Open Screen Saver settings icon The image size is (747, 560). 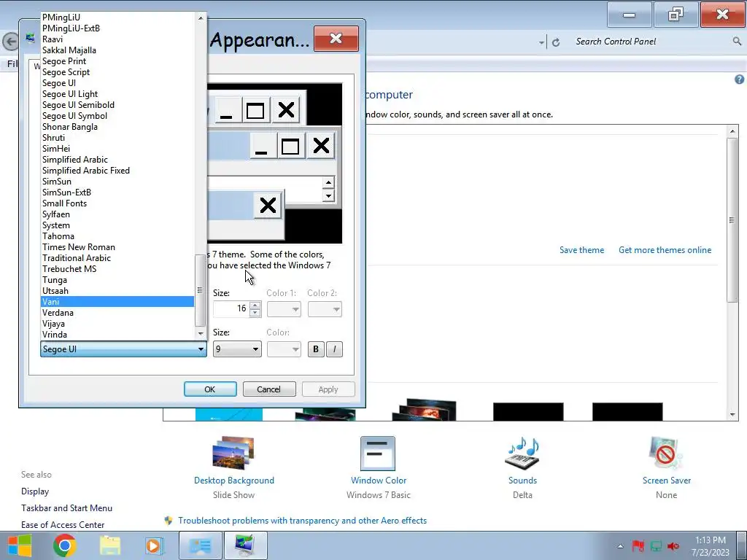(666, 454)
